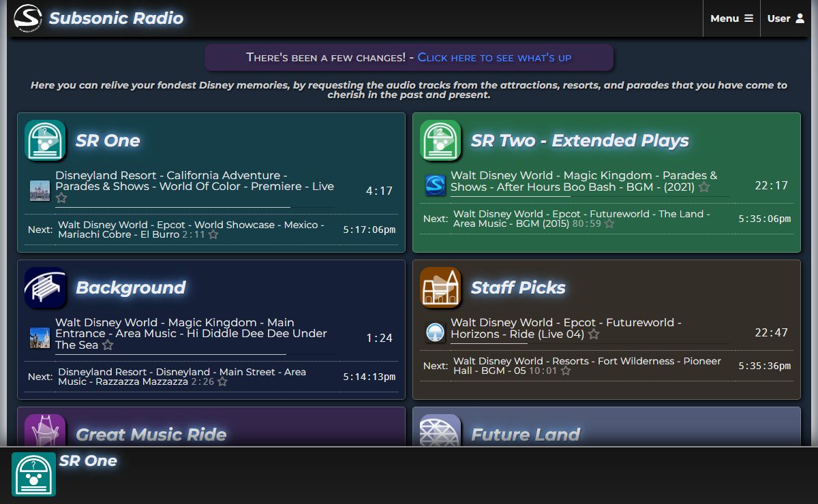Viewport: 818px width, 504px height.
Task: Click the Razzazza Mazzazza next track text
Action: click(182, 377)
